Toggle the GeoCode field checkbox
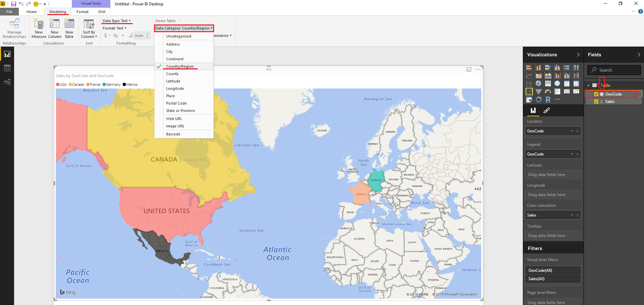This screenshot has height=305, width=644. coord(596,94)
